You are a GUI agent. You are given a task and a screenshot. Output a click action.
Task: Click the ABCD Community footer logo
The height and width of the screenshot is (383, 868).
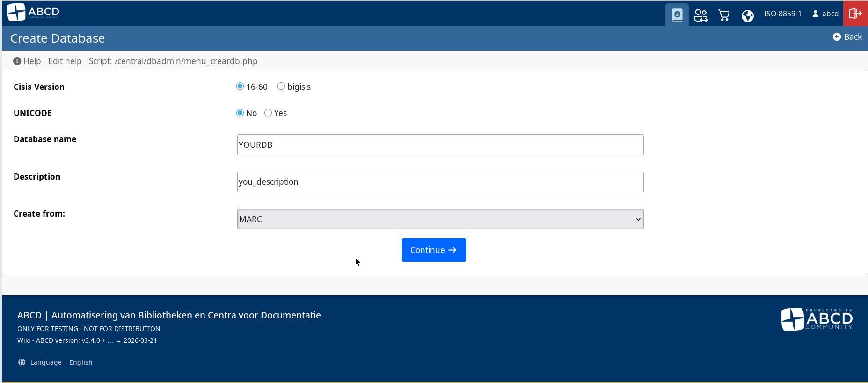817,319
